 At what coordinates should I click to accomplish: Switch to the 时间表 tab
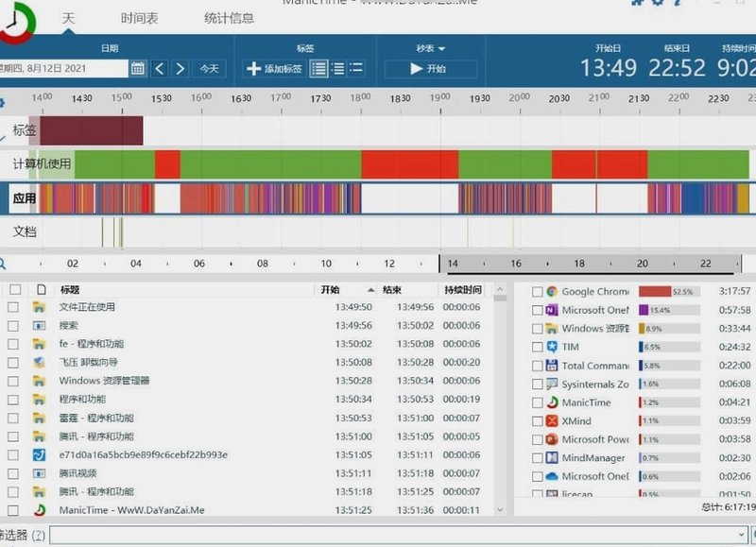tap(139, 18)
